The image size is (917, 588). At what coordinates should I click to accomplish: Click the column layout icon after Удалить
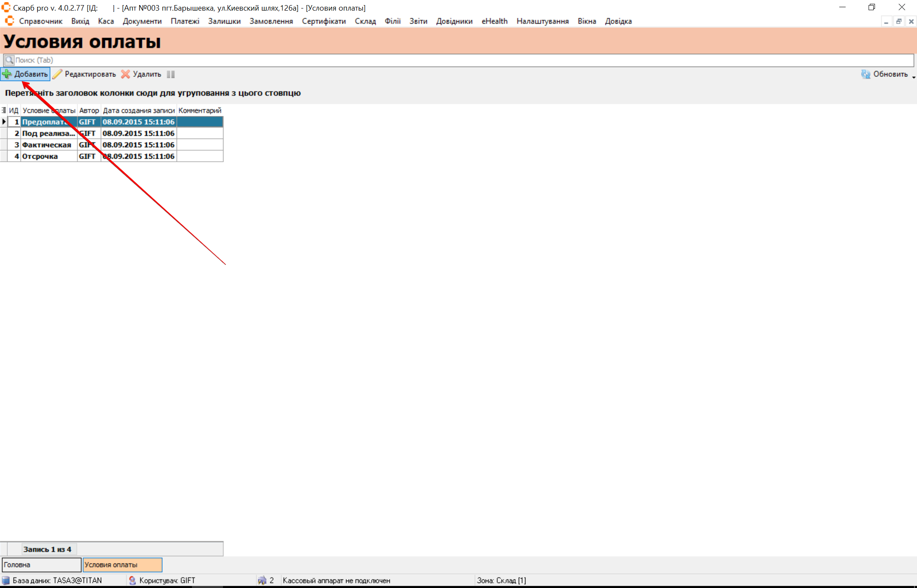(x=171, y=74)
